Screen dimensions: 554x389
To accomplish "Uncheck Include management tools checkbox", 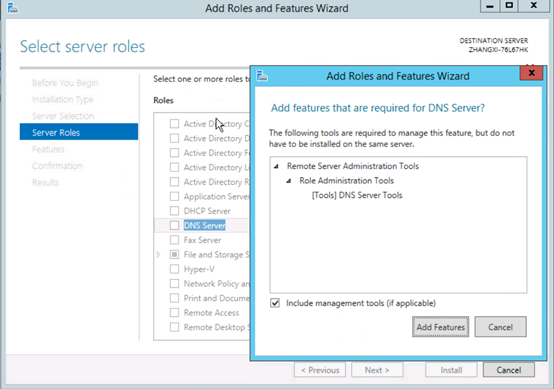I will (275, 303).
